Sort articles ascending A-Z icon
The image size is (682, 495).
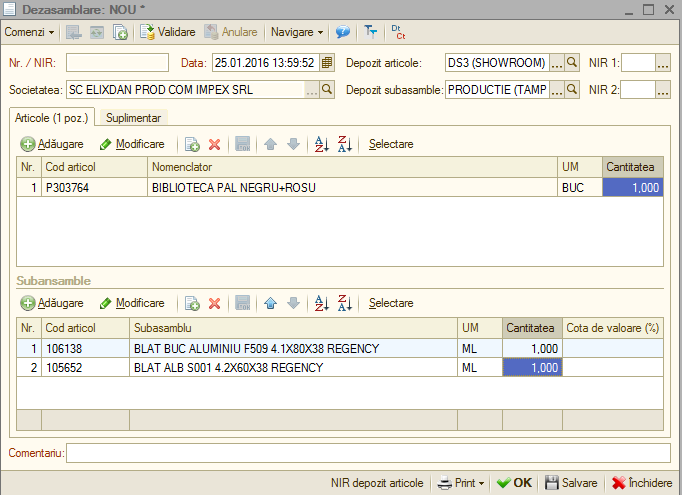point(321,144)
